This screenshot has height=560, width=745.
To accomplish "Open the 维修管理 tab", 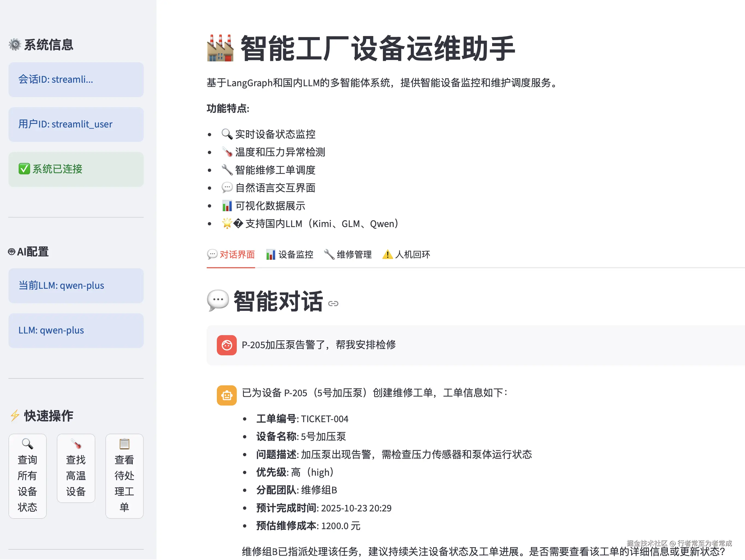I will coord(348,254).
